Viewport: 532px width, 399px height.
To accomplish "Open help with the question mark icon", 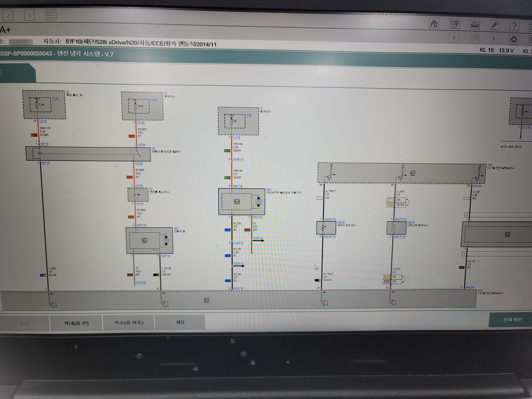I will (x=514, y=26).
